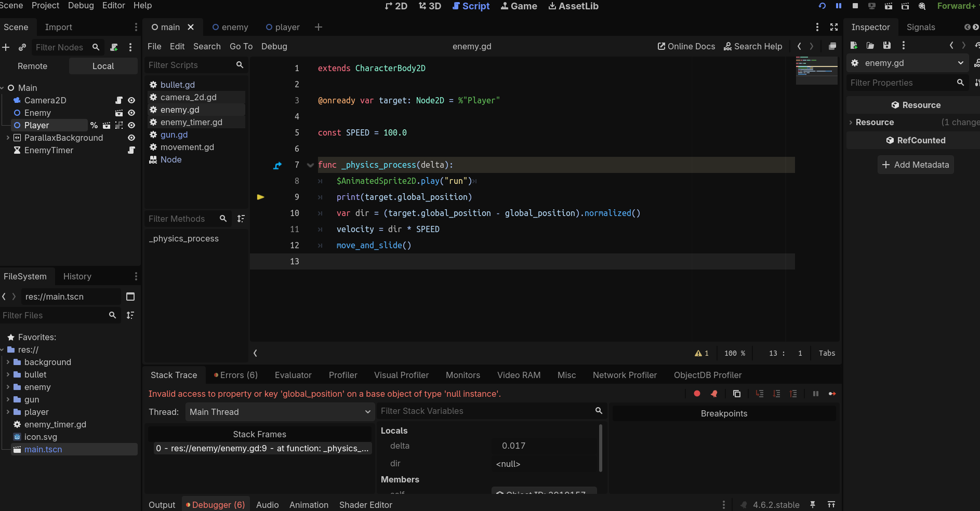The height and width of the screenshot is (511, 980).
Task: Click the sort methods icon beside Filter Methods
Action: tap(241, 219)
